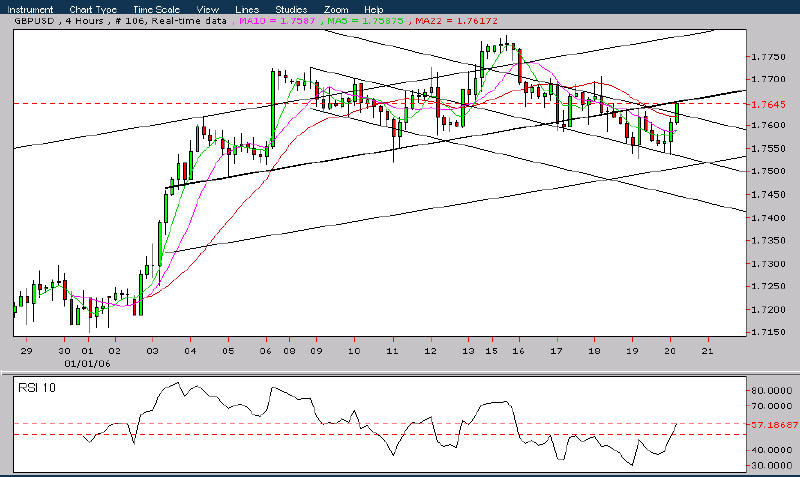Image resolution: width=800 pixels, height=477 pixels.
Task: Open the Lines menu
Action: tap(247, 9)
